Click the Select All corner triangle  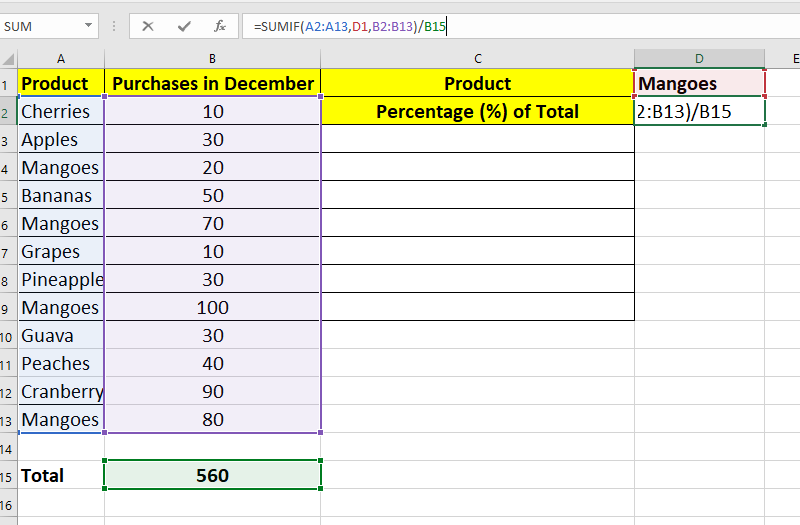pyautogui.click(x=9, y=58)
